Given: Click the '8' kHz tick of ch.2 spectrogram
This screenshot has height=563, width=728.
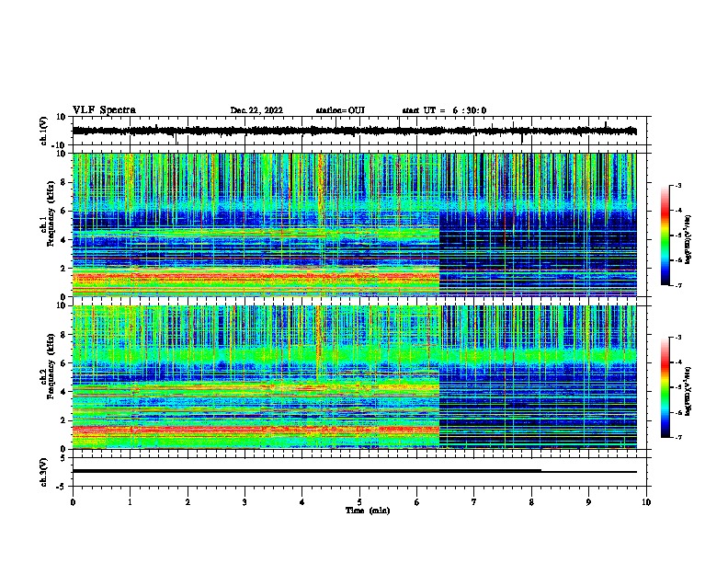Looking at the screenshot, I should pos(64,335).
